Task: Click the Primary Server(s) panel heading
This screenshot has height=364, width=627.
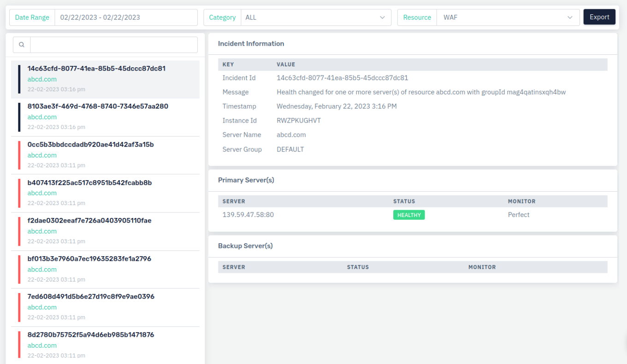Action: pos(246,180)
